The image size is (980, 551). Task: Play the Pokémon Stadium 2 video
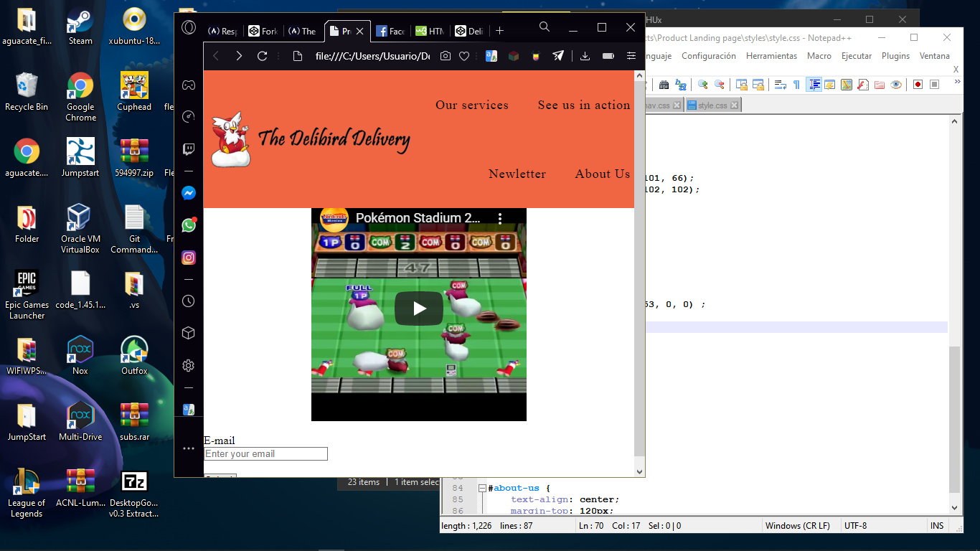(418, 308)
